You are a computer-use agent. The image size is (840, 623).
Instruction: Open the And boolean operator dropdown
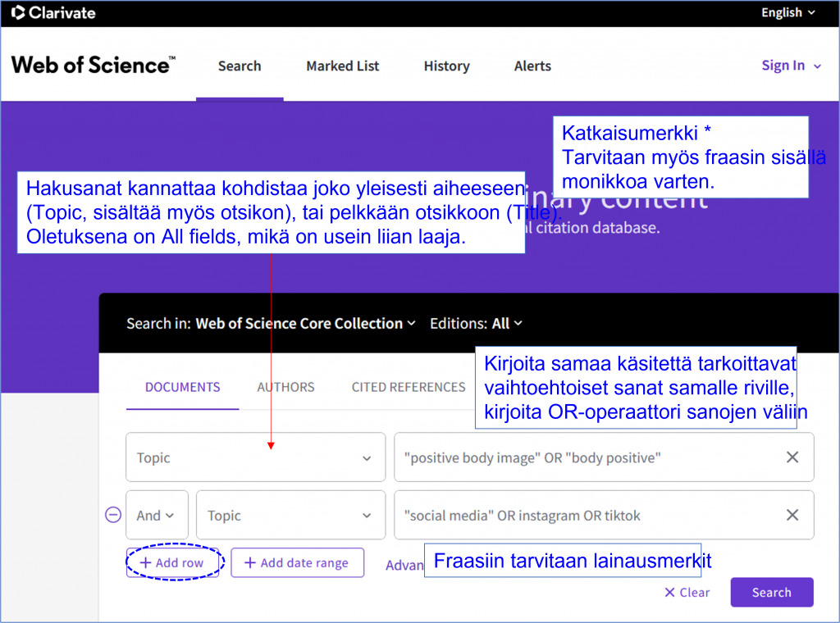tap(157, 515)
